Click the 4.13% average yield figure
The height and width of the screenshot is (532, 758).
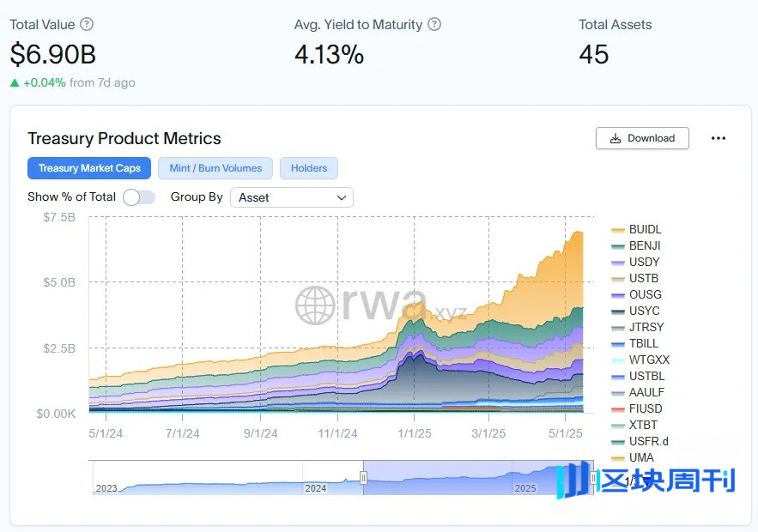pos(329,54)
